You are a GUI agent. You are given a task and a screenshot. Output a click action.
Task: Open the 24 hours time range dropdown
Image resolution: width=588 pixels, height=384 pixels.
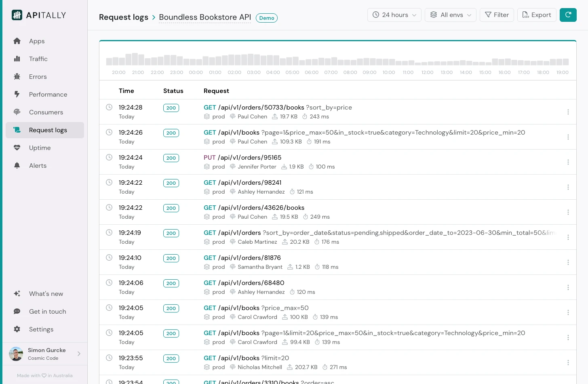394,15
